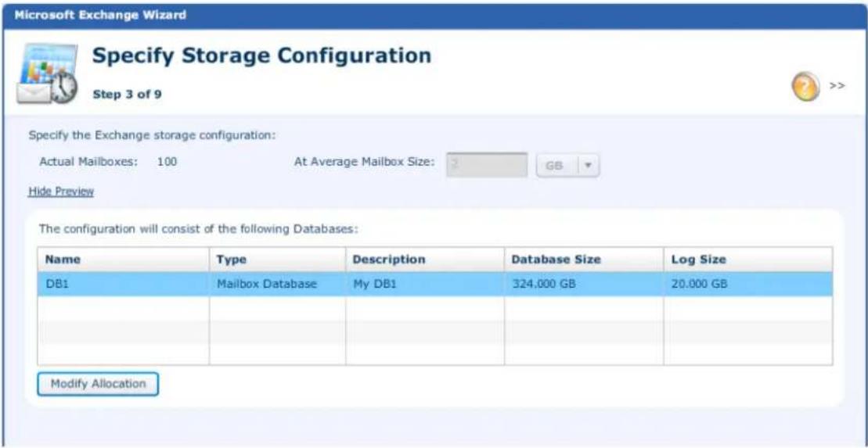Click the Database Size column header
868x448 pixels.
pyautogui.click(x=584, y=260)
